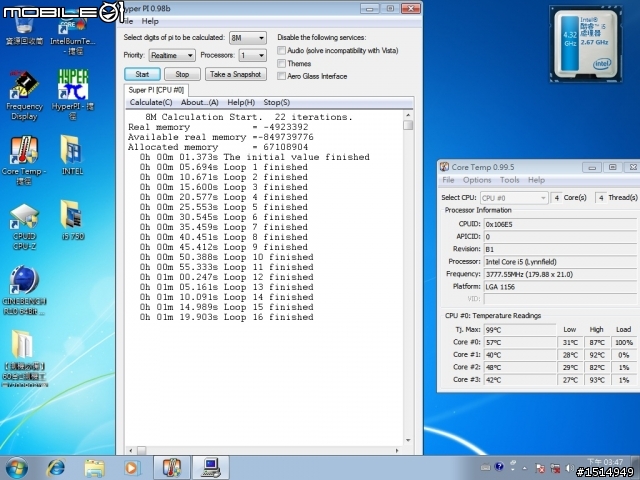Image resolution: width=640 pixels, height=480 pixels.
Task: Open the INTEL folder on desktop
Action: tap(73, 155)
